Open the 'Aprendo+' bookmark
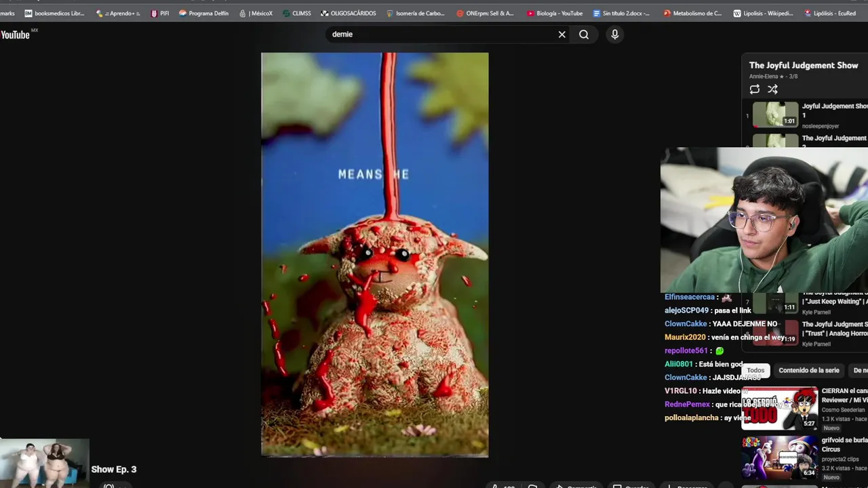The image size is (868, 488). [x=118, y=13]
